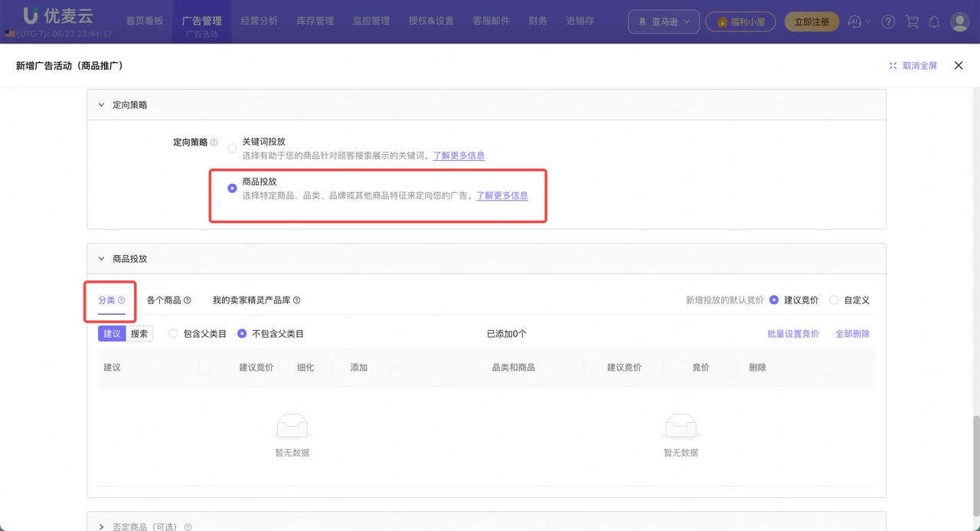Select the 搜索 toggle button
Viewport: 980px width, 531px height.
pos(139,334)
